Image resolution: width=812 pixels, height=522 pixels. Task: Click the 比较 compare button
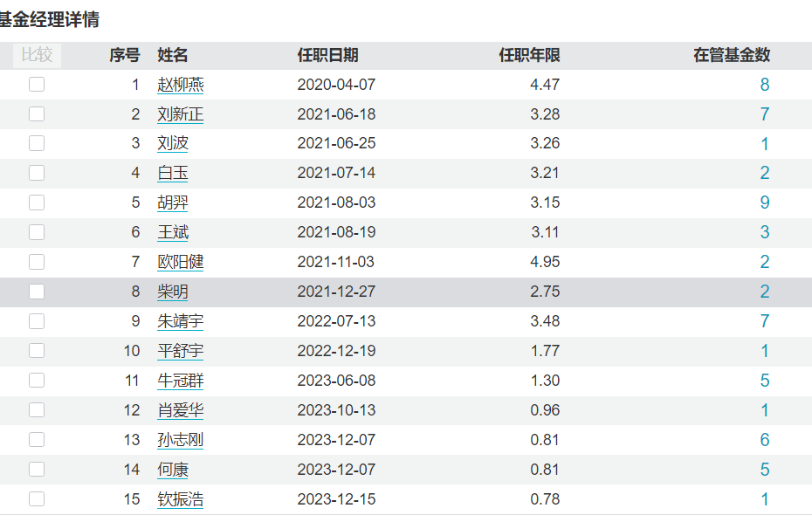(36, 55)
